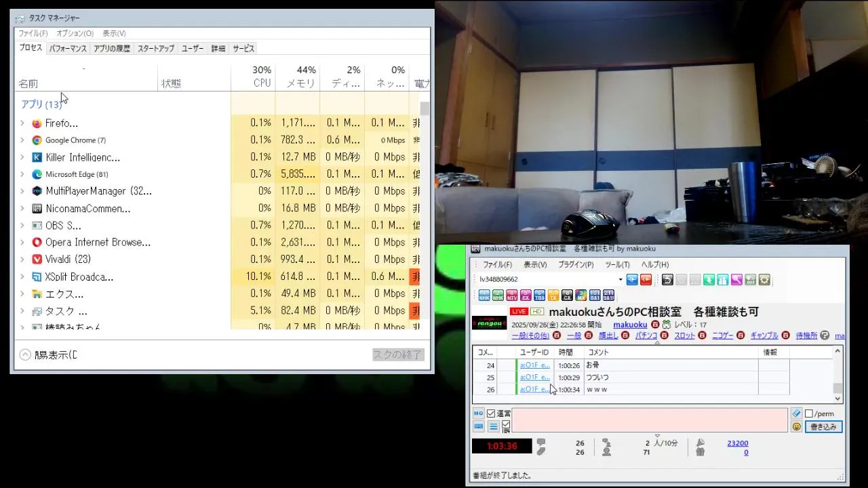
Task: Click the Microsoft Edge process icon
Action: [x=37, y=174]
